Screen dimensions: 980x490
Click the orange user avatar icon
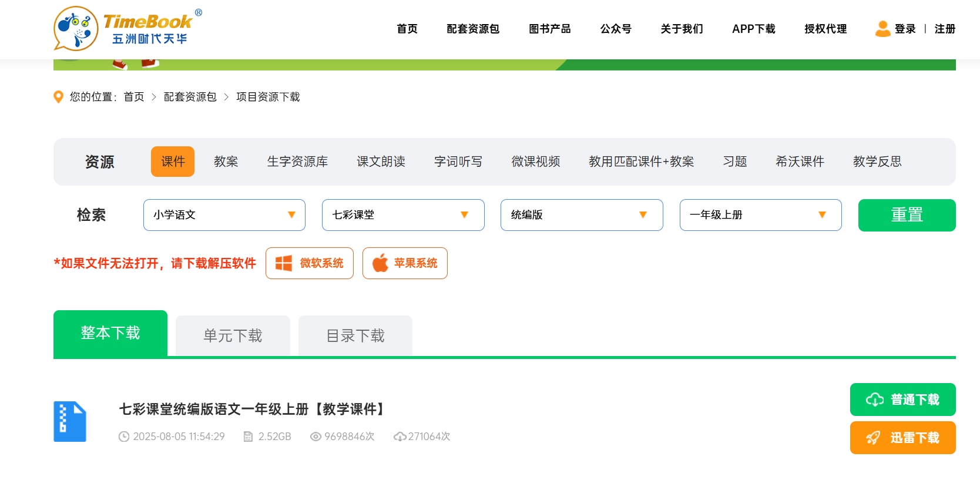pyautogui.click(x=882, y=29)
